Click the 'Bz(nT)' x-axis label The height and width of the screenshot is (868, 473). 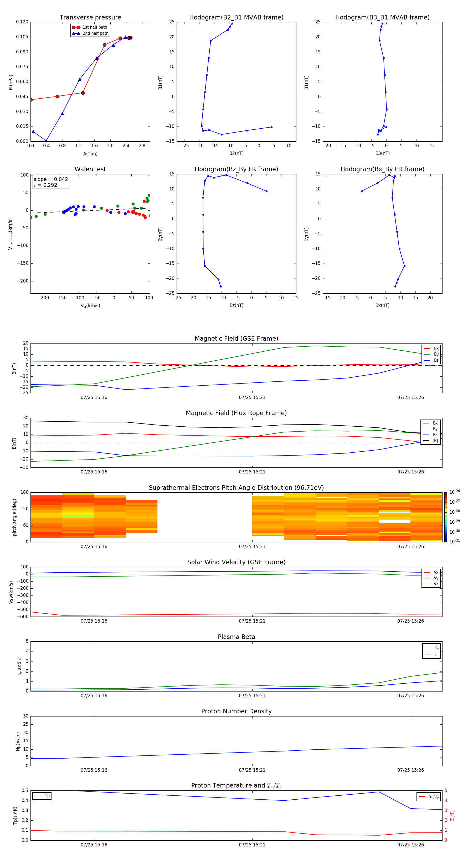236,305
